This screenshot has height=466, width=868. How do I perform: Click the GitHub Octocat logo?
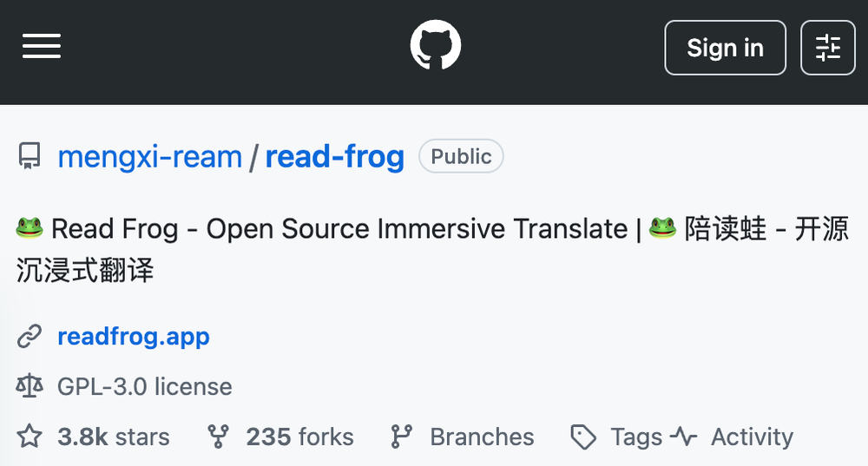click(436, 47)
